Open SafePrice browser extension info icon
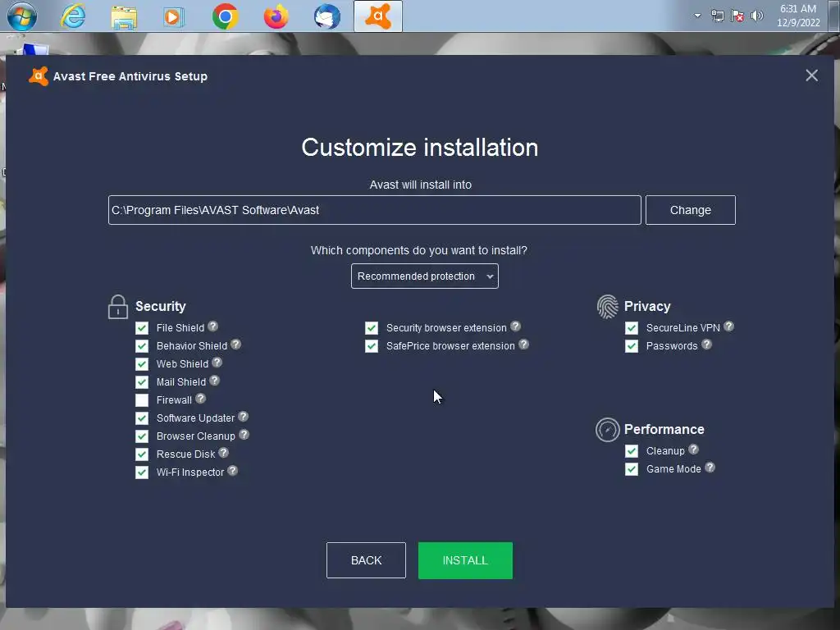Viewport: 840px width, 630px height. (x=524, y=345)
